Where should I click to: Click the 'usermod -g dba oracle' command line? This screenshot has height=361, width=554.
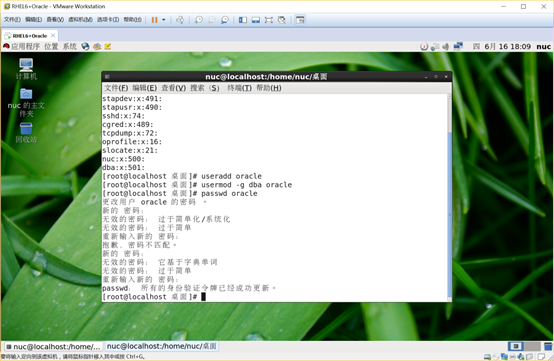(198, 185)
